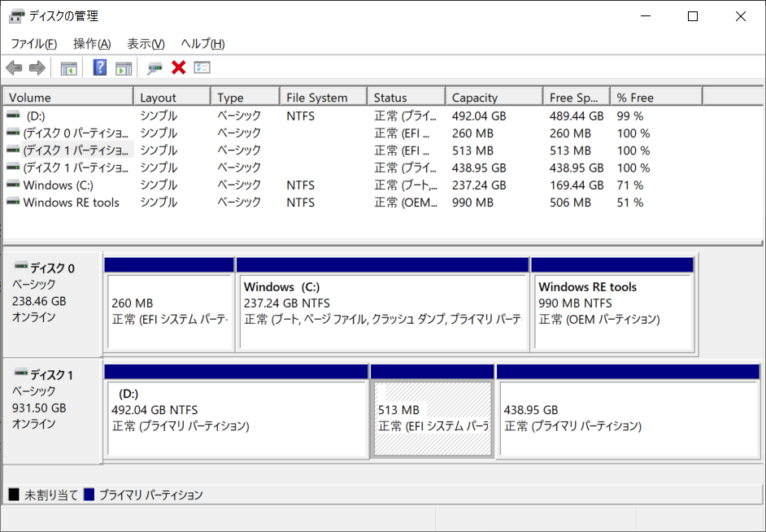
Task: Select Windows RE tools partition block on Disk 0
Action: [613, 303]
